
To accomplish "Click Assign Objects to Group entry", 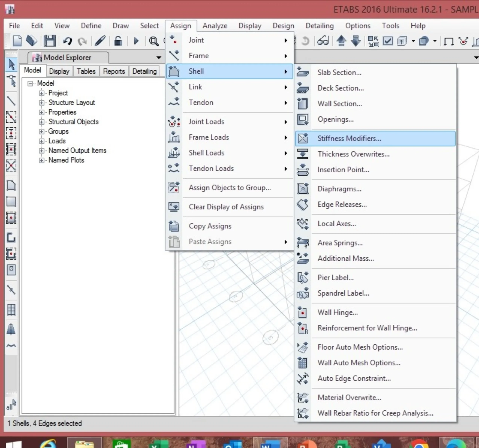I will click(x=229, y=188).
